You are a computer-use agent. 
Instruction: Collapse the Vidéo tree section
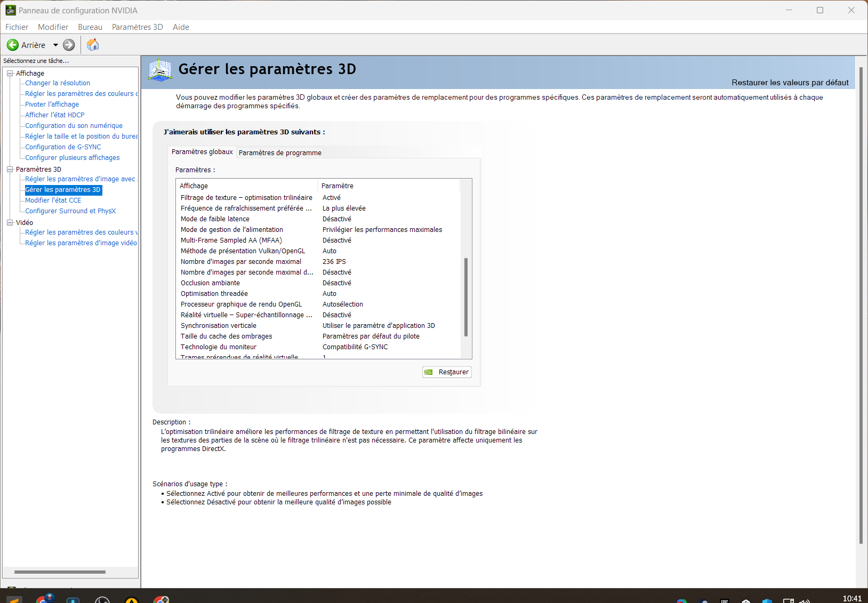coord(10,222)
